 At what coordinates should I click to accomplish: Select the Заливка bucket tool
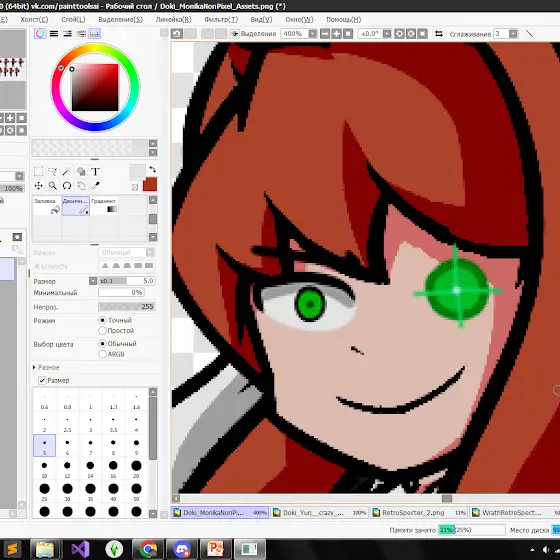tap(47, 206)
